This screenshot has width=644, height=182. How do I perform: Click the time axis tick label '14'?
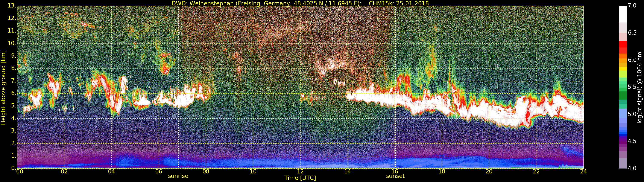(x=348, y=172)
